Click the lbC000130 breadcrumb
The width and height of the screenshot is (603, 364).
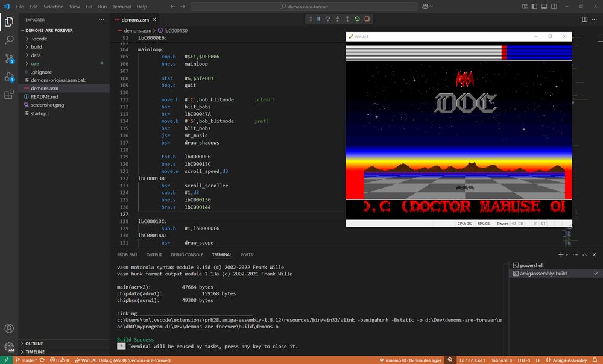point(172,30)
